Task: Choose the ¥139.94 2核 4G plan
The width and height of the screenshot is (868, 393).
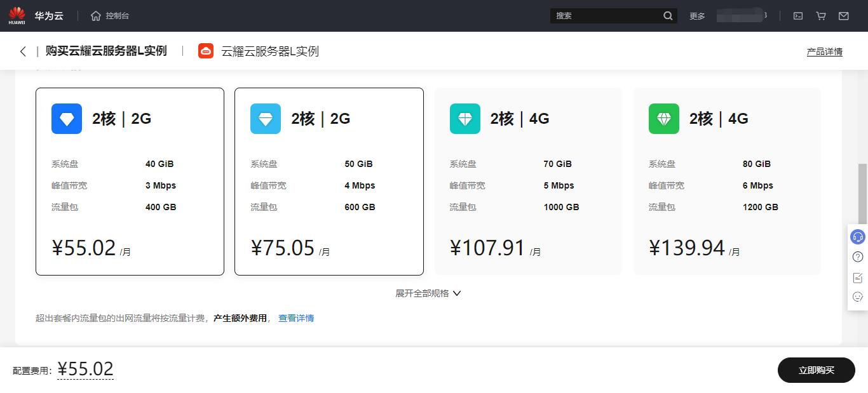Action: point(727,182)
